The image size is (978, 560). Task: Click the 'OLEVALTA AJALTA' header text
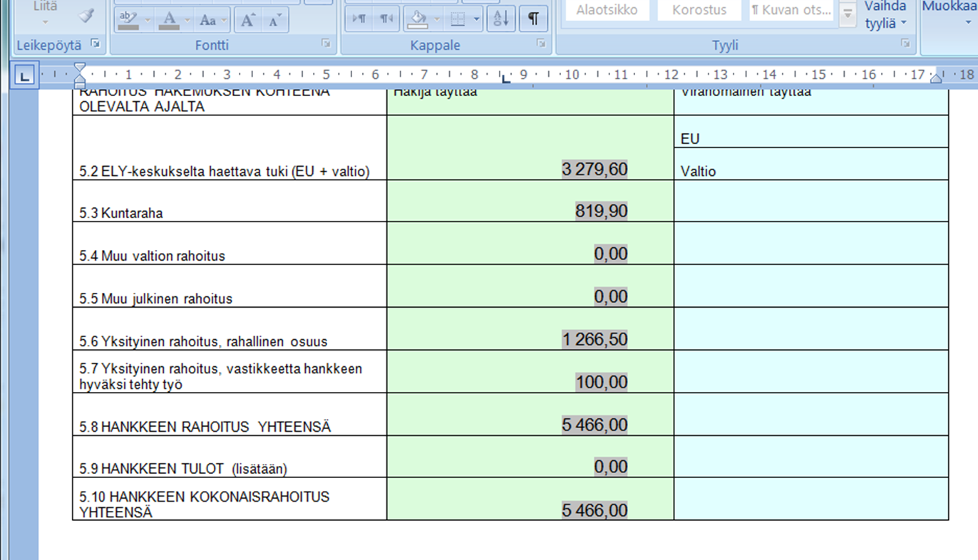142,107
